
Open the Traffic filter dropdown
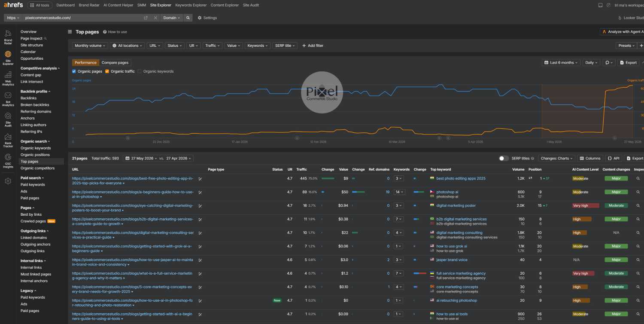213,46
